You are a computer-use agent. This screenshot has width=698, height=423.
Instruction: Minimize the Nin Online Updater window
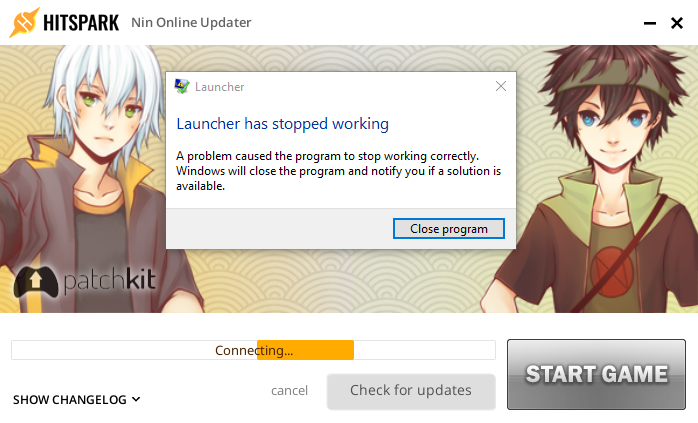(x=650, y=23)
